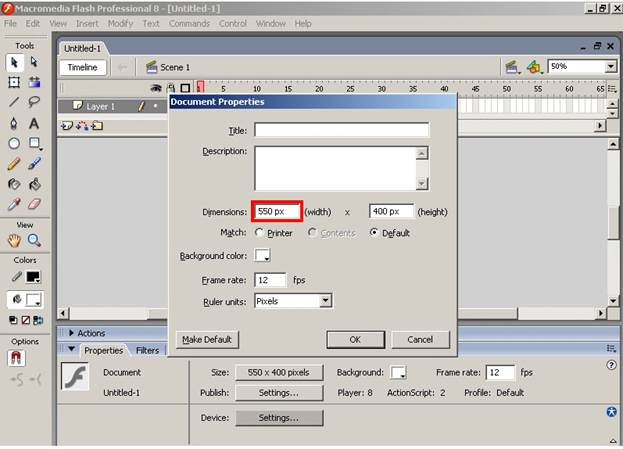Open the Ruler units dropdown
623x449 pixels.
coord(325,301)
